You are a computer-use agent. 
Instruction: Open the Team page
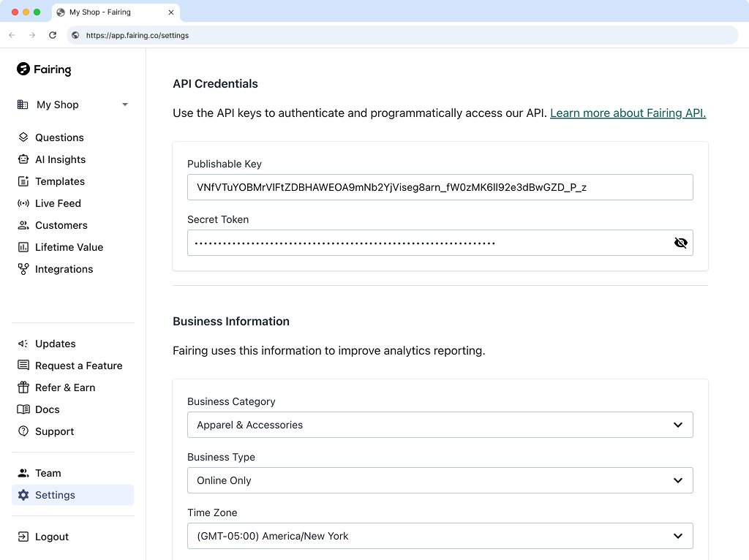tap(48, 473)
